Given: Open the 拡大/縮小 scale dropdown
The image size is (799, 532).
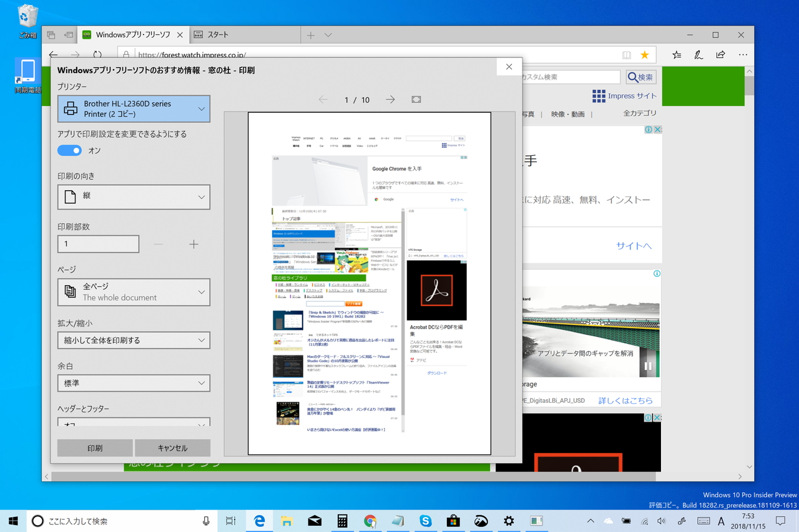Looking at the screenshot, I should 134,341.
